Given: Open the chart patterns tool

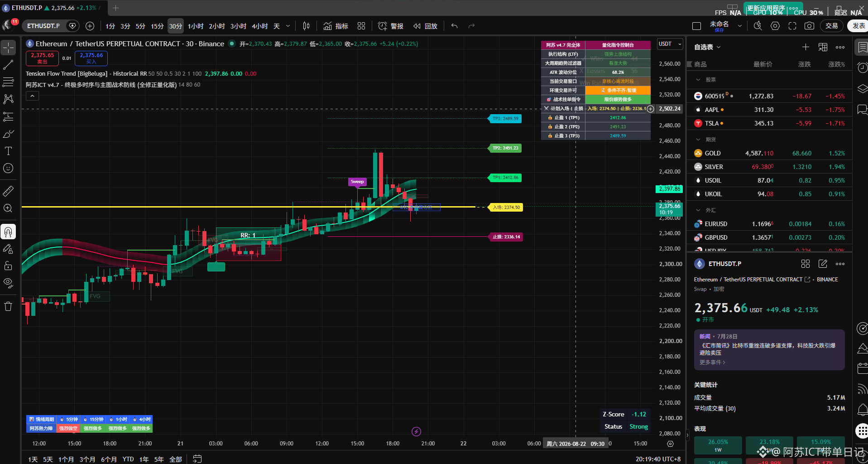Looking at the screenshot, I should click(8, 99).
